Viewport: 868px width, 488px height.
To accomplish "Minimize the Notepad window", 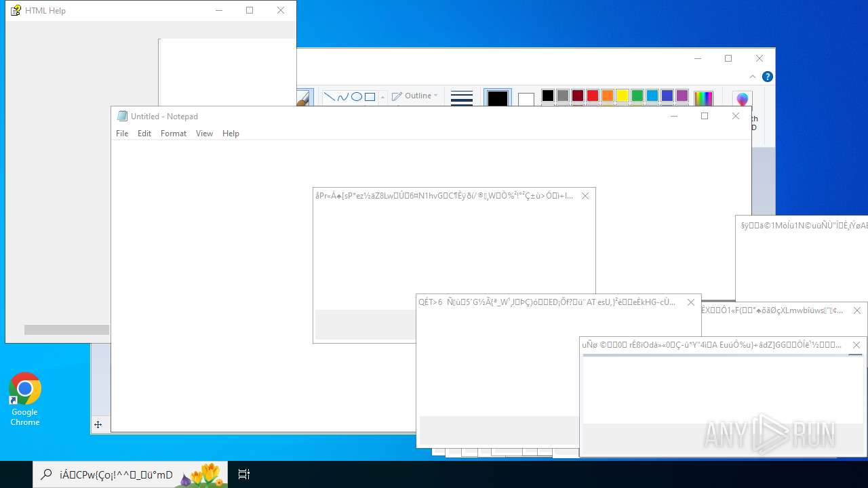I will (x=673, y=116).
